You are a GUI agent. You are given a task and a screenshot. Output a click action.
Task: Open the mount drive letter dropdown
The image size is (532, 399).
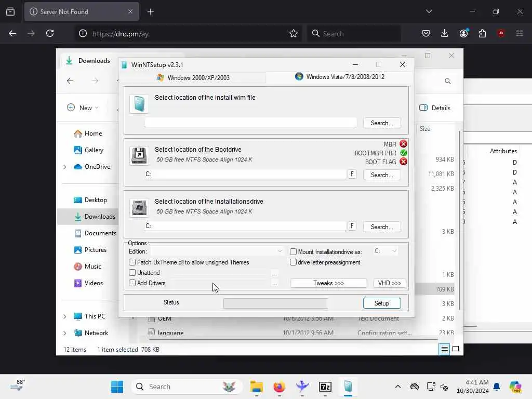[385, 251]
